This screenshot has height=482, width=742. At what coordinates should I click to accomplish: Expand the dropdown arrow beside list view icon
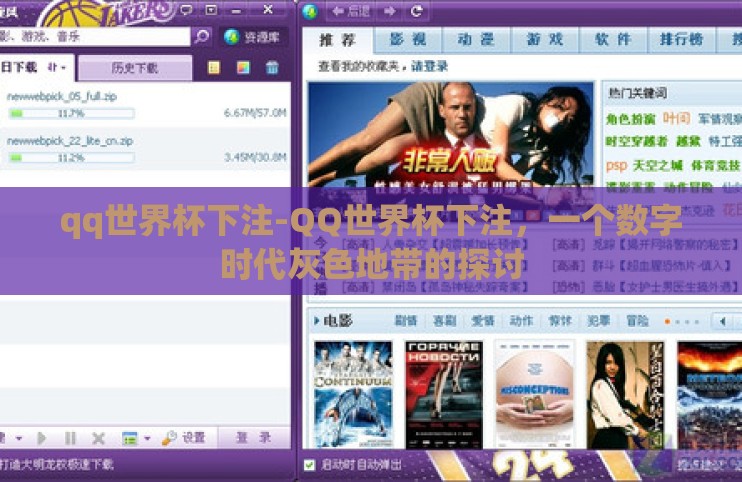click(x=147, y=438)
